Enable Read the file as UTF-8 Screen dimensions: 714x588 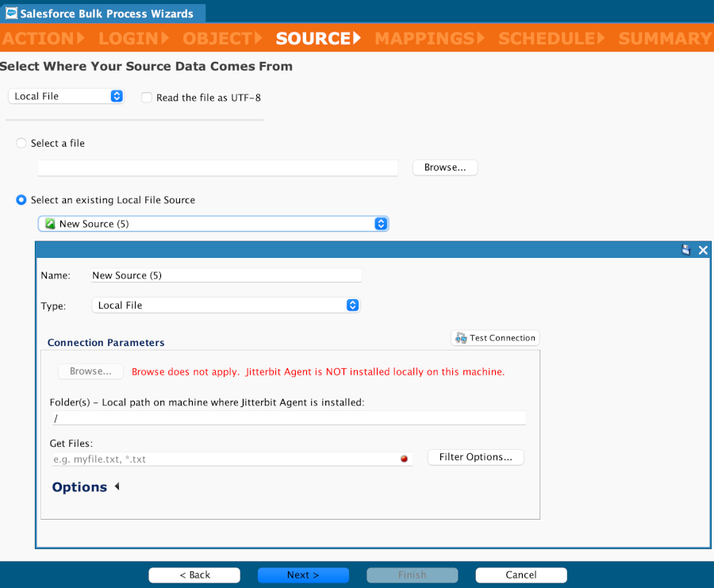(147, 98)
